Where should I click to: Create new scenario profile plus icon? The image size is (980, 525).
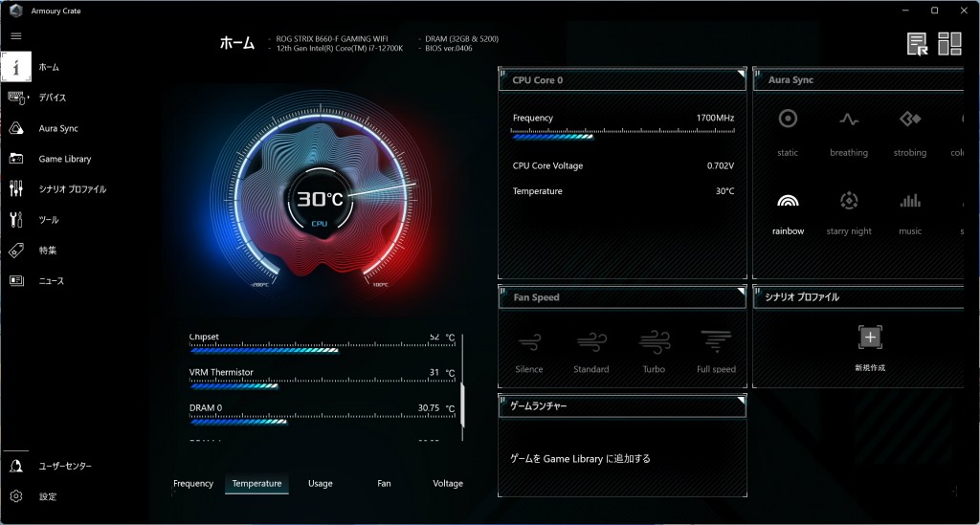pyautogui.click(x=870, y=338)
